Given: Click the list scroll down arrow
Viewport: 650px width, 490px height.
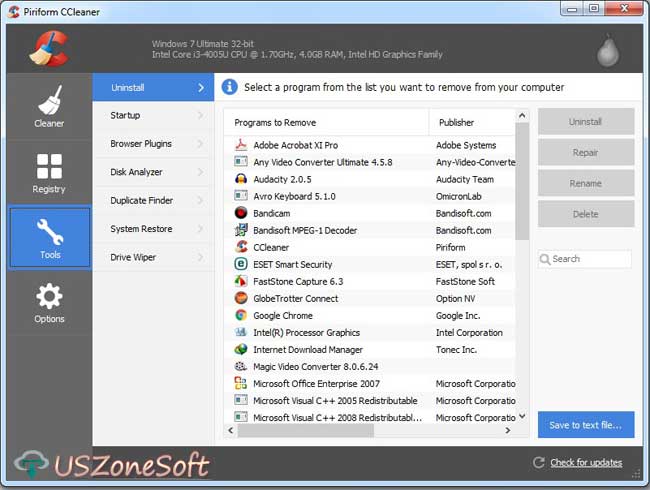Looking at the screenshot, I should pyautogui.click(x=522, y=416).
